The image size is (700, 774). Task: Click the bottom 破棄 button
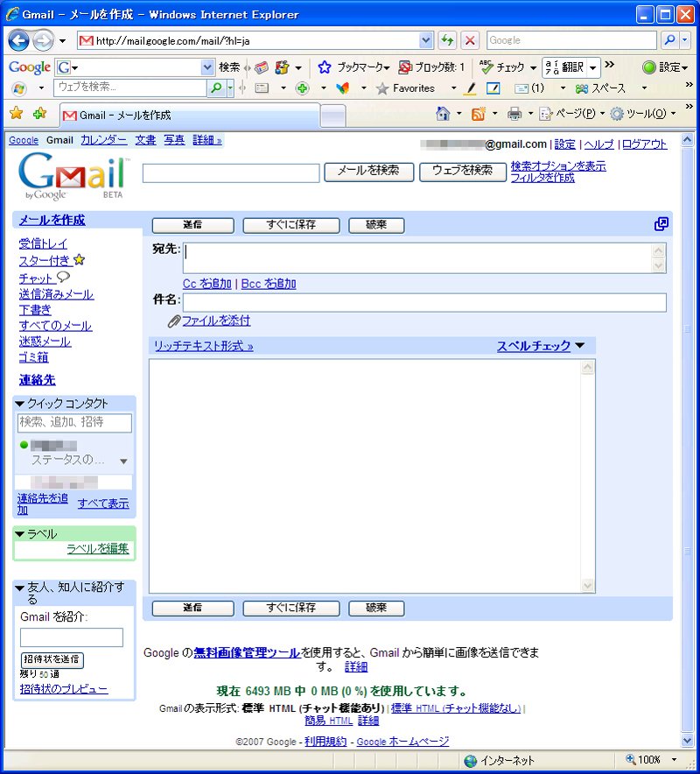click(x=376, y=609)
